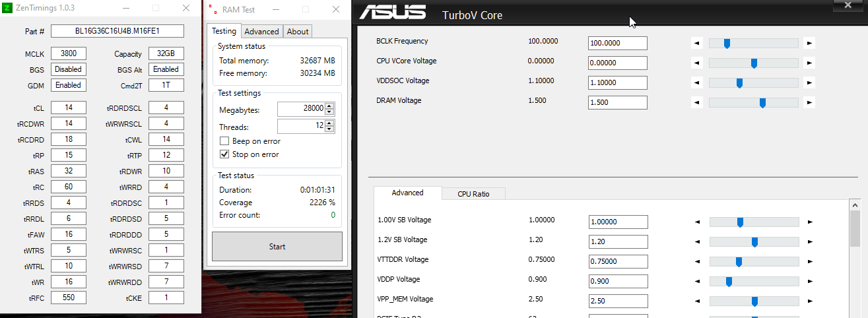868x318 pixels.
Task: Click left arrow of VDDSOC Voltage slider
Action: 697,83
